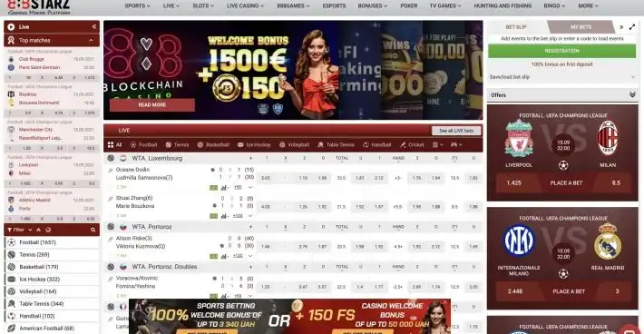Open WTA. Portoroz. Doubles league
Screen dimensions: 644x334
(164, 267)
